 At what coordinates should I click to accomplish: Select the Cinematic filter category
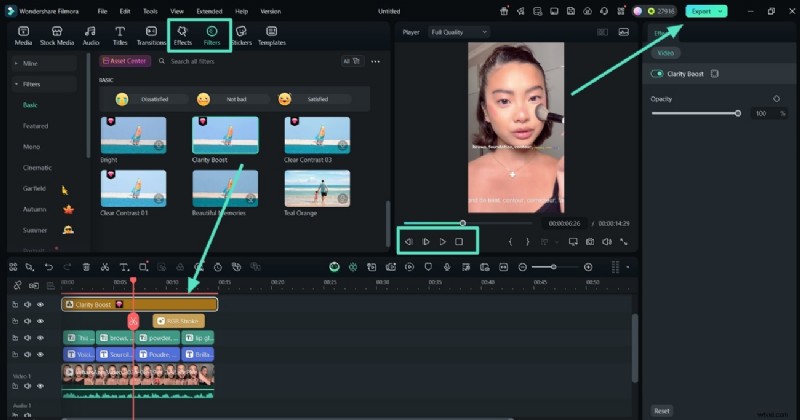coord(37,167)
